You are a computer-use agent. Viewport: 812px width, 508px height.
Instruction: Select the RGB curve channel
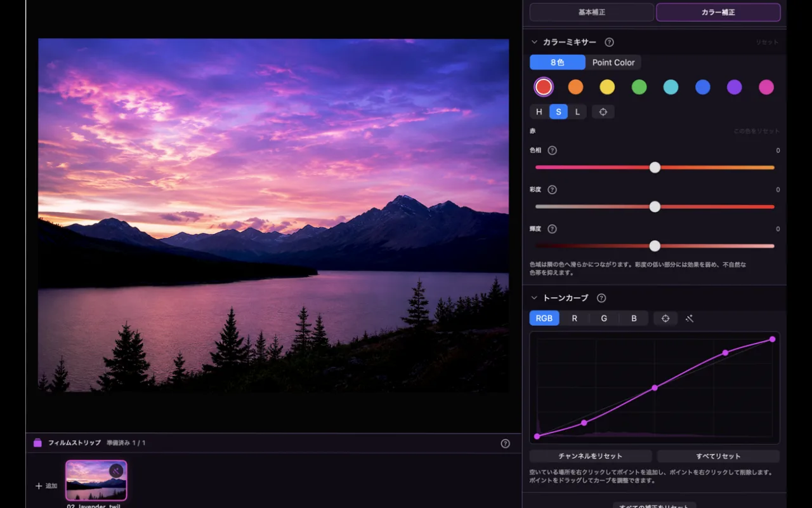(x=544, y=318)
